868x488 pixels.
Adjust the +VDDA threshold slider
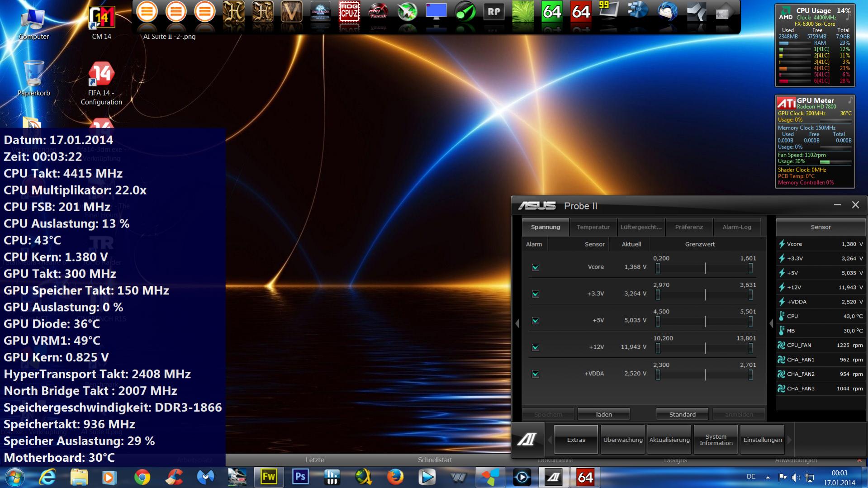click(x=704, y=375)
